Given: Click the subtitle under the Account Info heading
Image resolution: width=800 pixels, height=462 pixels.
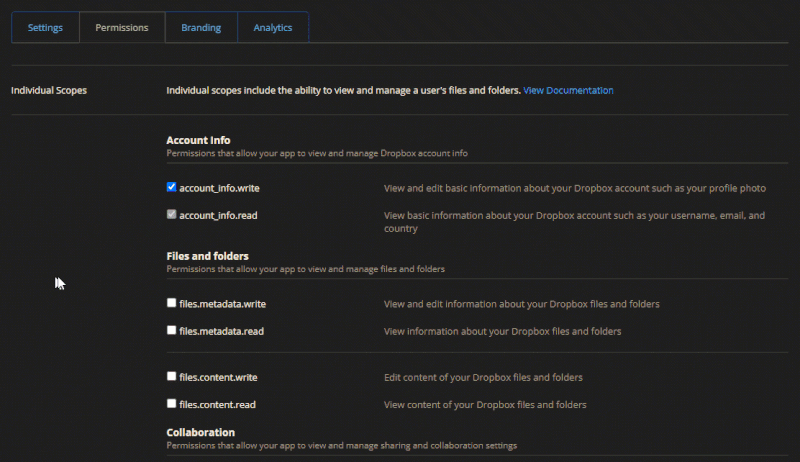Looking at the screenshot, I should tap(316, 154).
